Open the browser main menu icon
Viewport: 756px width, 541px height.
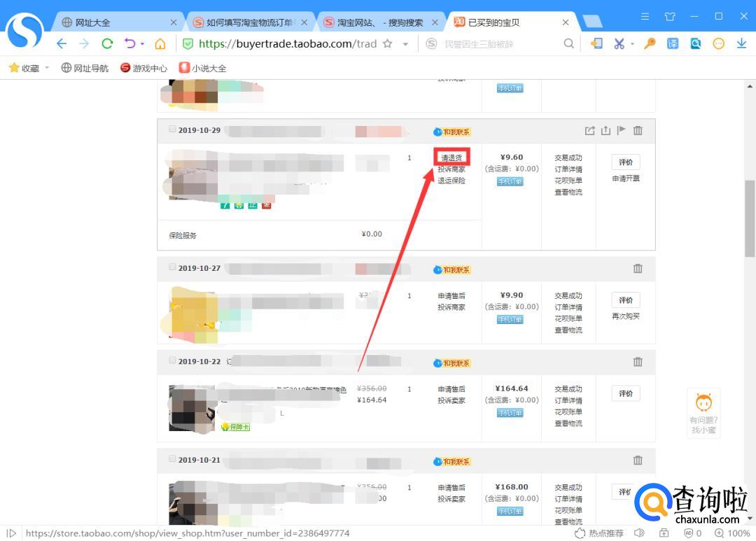pyautogui.click(x=645, y=16)
